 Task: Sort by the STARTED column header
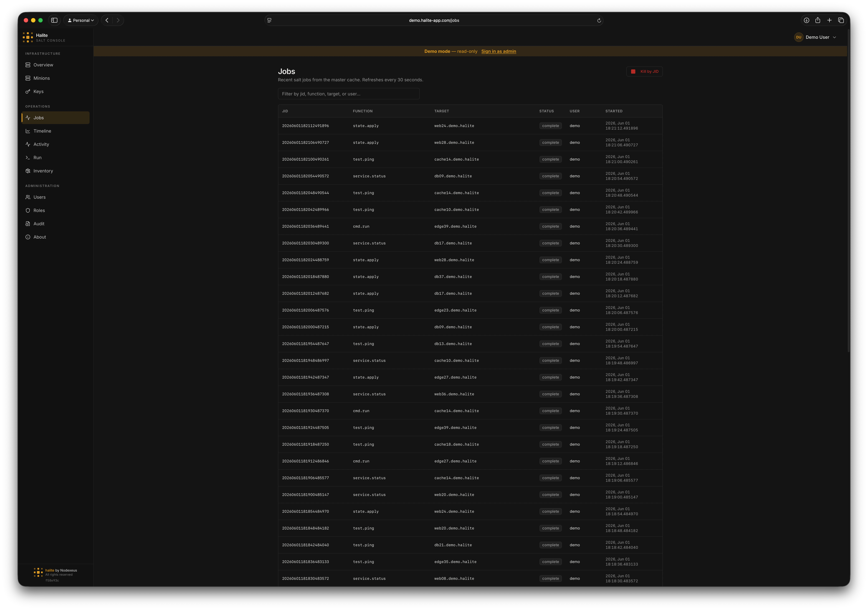[x=614, y=111]
